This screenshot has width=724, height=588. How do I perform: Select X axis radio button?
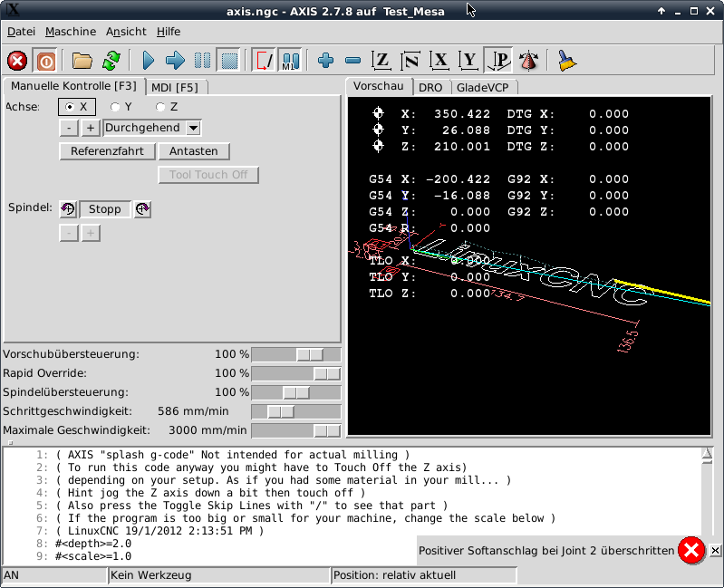point(77,107)
